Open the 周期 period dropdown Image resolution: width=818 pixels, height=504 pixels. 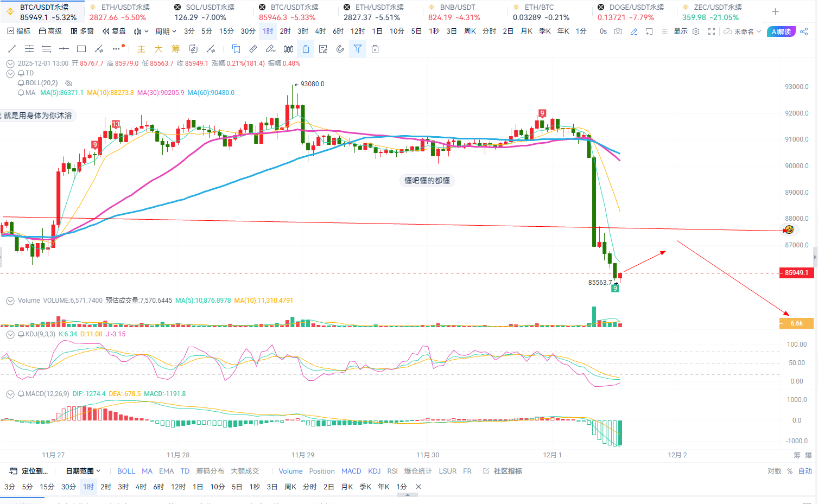coord(166,31)
